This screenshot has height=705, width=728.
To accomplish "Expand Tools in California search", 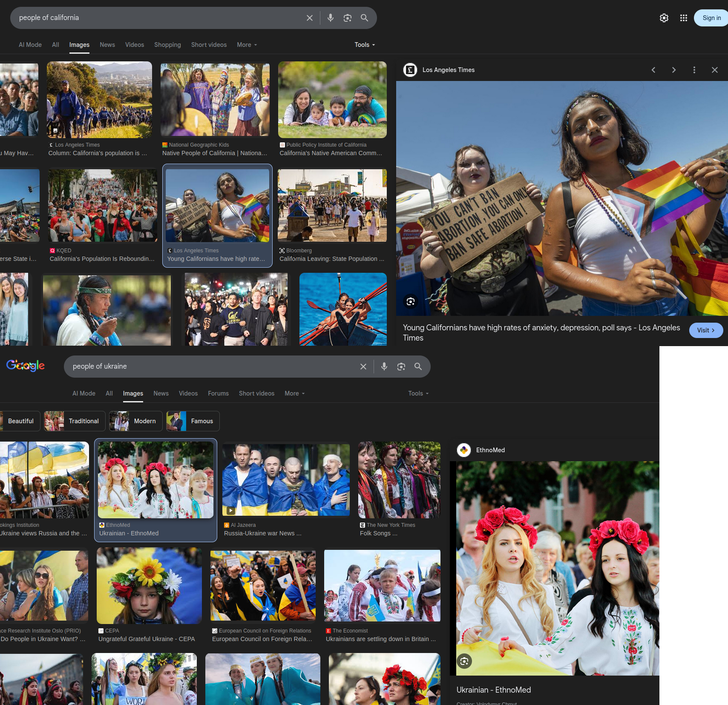I will (x=365, y=45).
